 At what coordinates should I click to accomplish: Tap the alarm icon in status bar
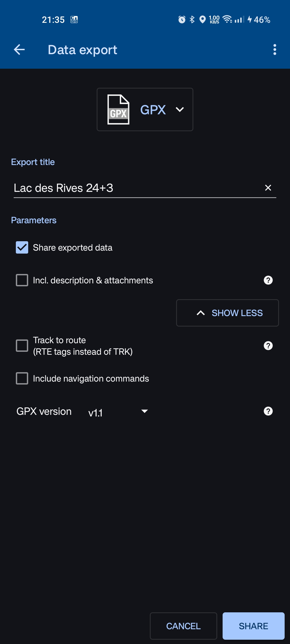click(182, 20)
